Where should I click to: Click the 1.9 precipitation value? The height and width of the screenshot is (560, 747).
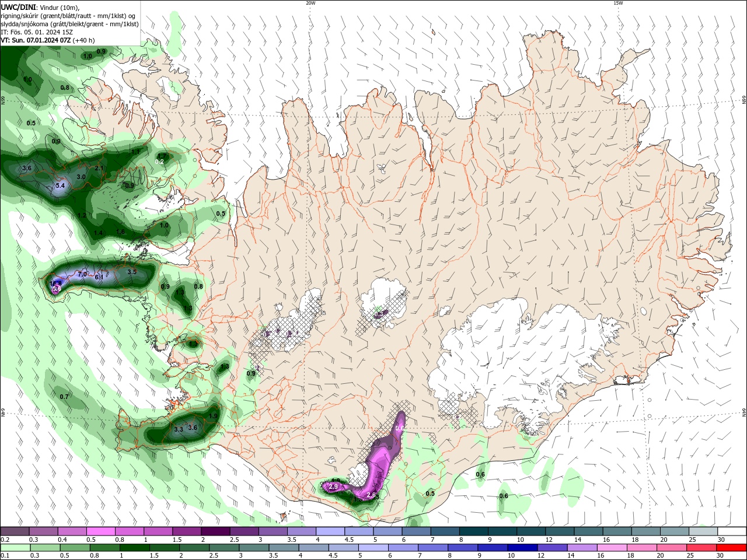point(213,416)
